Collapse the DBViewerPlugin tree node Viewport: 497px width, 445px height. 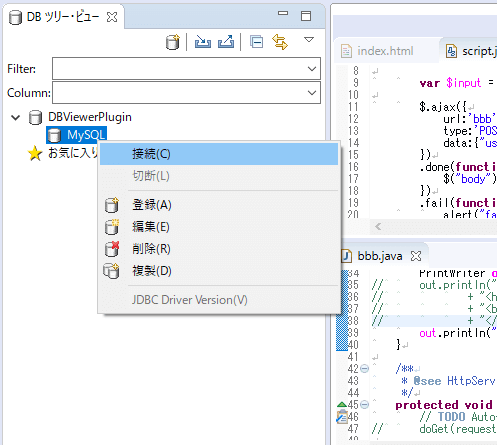[x=16, y=117]
